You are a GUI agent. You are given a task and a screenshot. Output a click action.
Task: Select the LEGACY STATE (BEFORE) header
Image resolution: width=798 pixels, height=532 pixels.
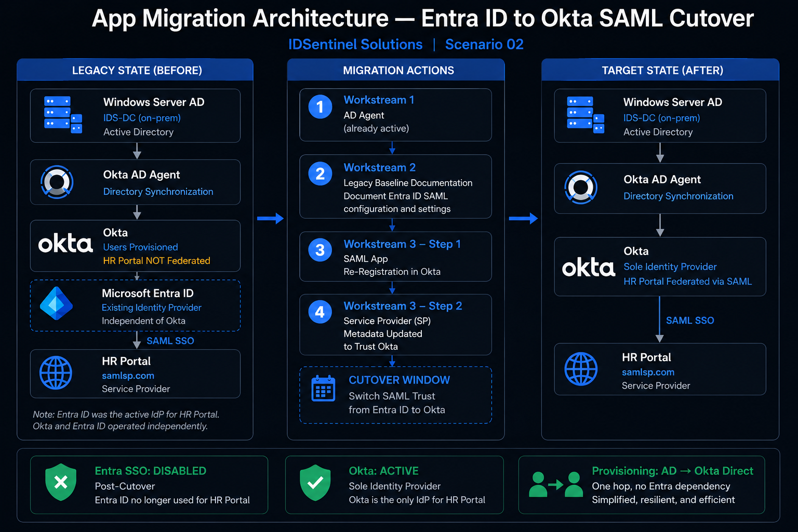pos(137,70)
